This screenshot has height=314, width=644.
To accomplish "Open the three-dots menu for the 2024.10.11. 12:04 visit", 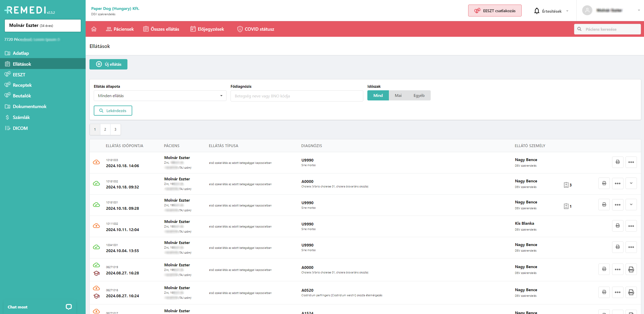I will coord(631,226).
